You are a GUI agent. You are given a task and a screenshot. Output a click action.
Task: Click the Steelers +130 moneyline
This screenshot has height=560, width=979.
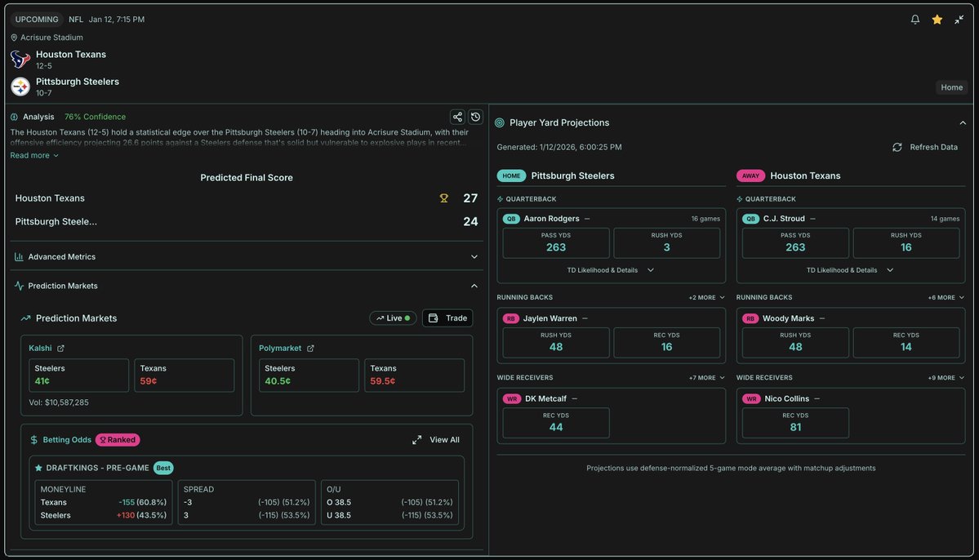pos(104,516)
